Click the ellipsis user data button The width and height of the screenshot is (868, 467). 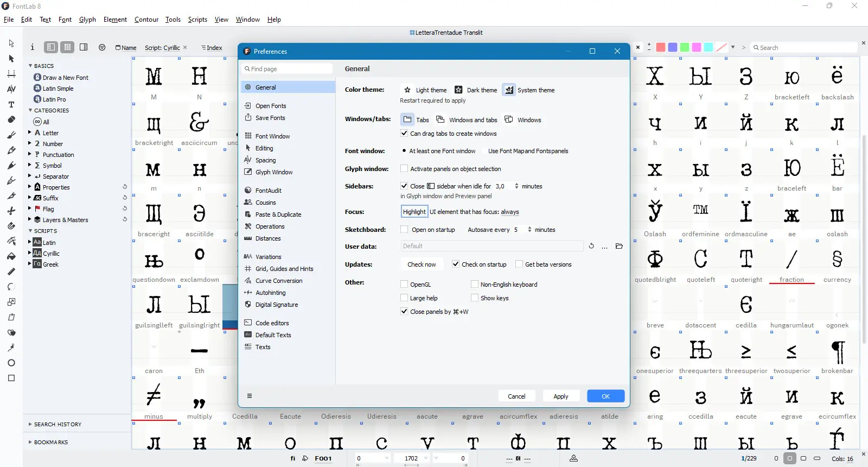pos(605,247)
